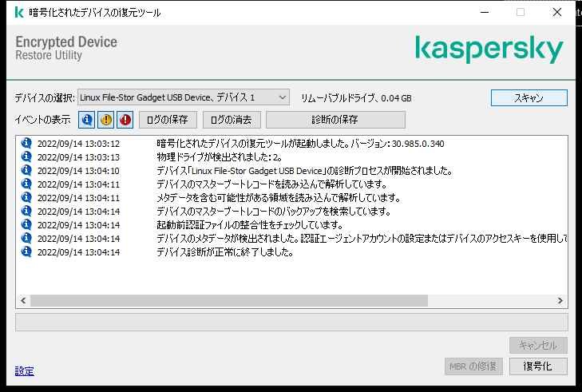Select log text バージョン: 30.985.0.340 line

[300, 144]
